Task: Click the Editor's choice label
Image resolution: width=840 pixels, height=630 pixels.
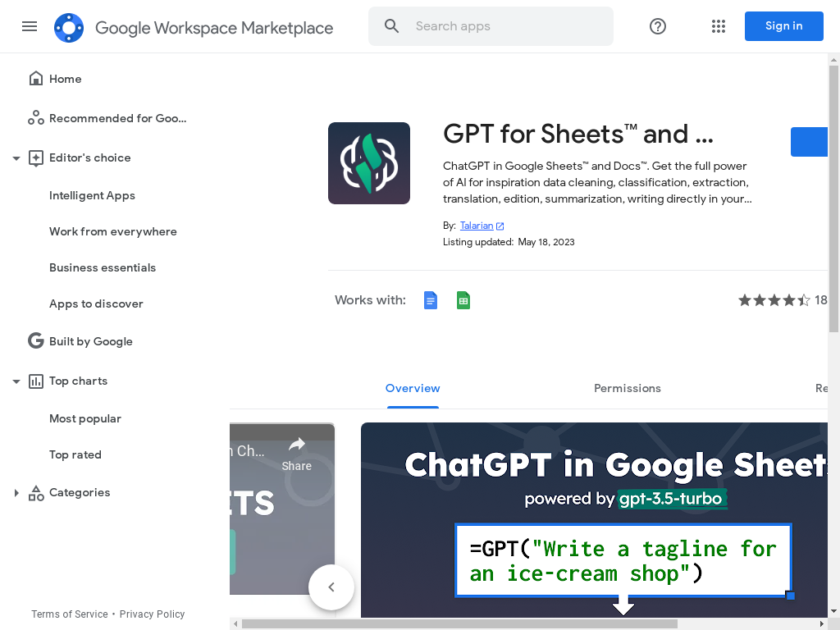Action: (x=90, y=157)
